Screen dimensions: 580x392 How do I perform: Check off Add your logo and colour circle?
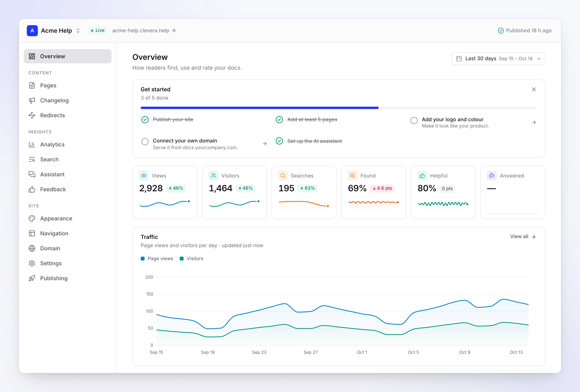coord(414,120)
